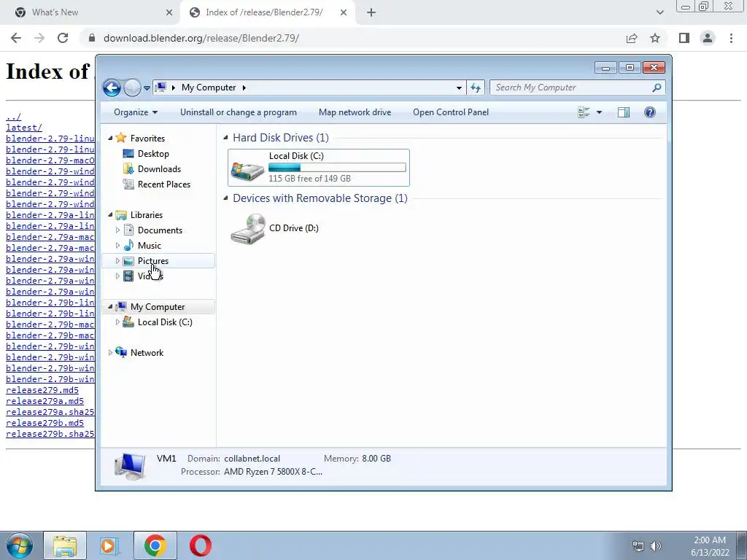Collapse the Favorites tree node

point(111,138)
